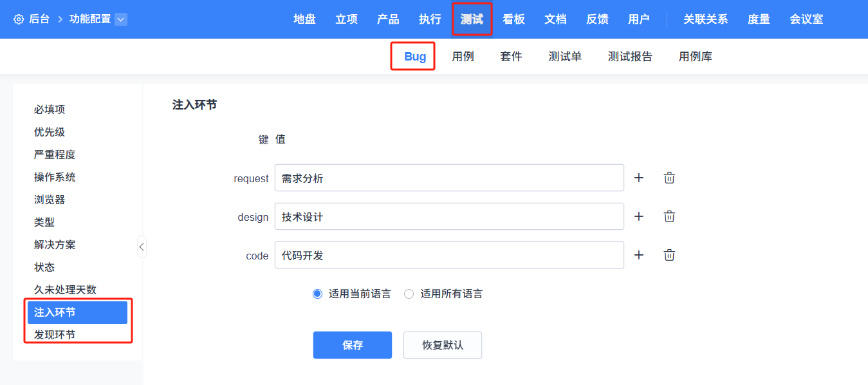Viewport: 868px width, 385px height.
Task: Click the 需求分析 value input field
Action: (449, 178)
